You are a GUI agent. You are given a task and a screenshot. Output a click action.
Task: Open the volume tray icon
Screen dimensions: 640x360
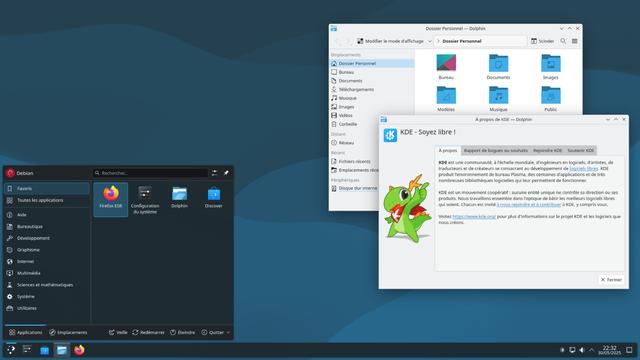582,350
